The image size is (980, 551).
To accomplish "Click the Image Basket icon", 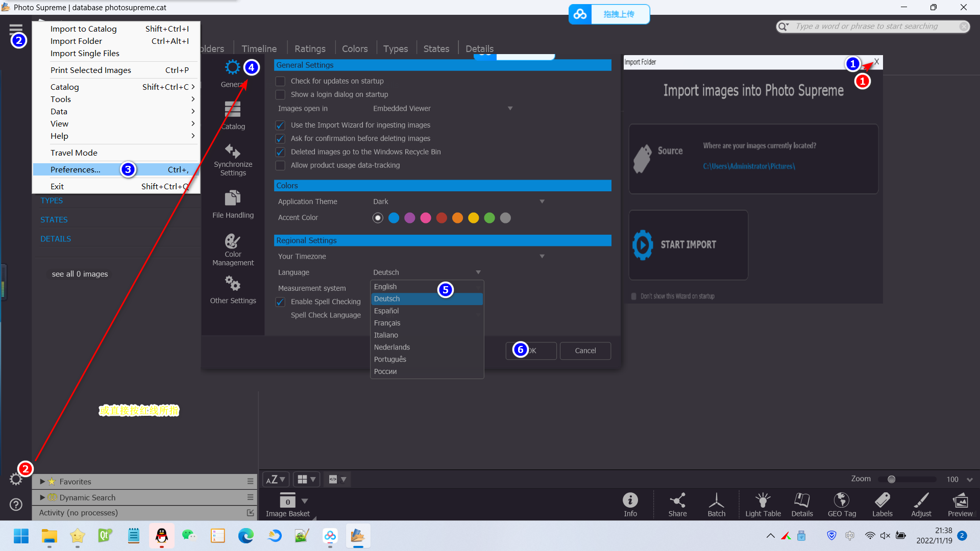I will click(x=287, y=500).
